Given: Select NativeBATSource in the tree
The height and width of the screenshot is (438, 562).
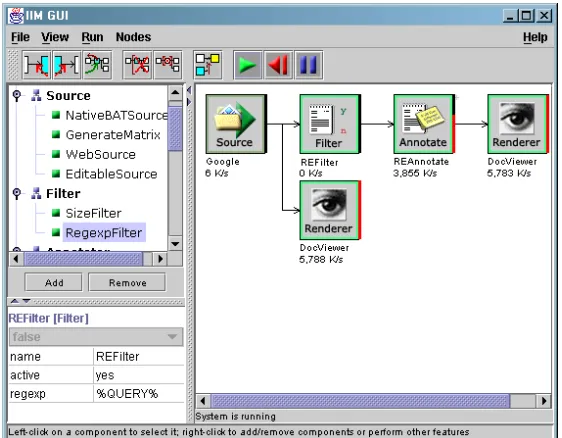Looking at the screenshot, I should point(116,115).
